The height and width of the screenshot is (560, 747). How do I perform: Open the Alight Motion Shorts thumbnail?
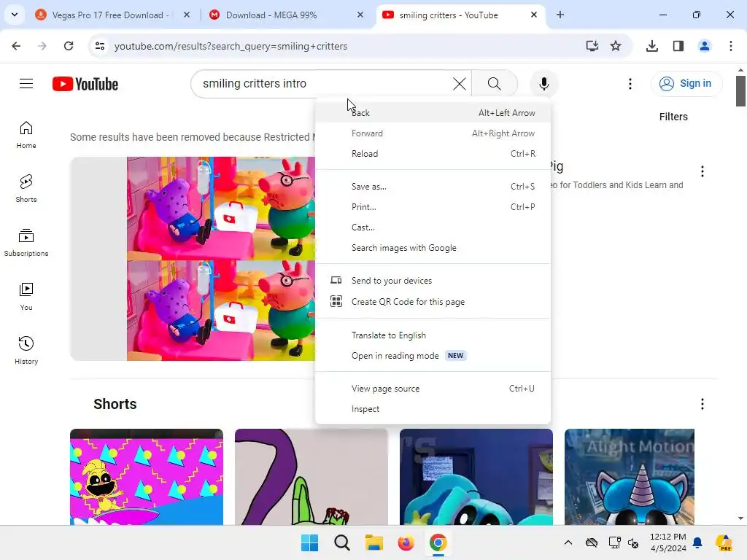630,477
